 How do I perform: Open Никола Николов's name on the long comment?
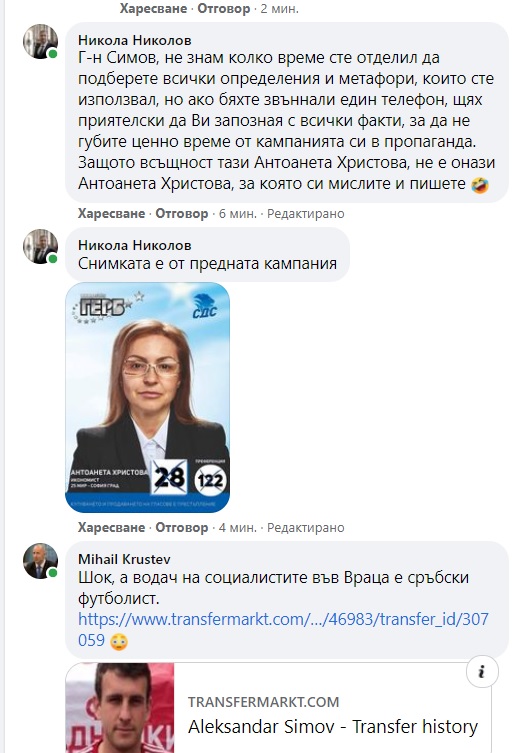pyautogui.click(x=135, y=40)
